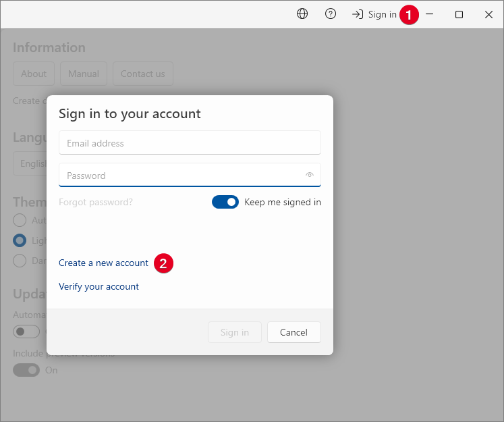504x422 pixels.
Task: Select the Light theme radio button
Action: [x=20, y=240]
